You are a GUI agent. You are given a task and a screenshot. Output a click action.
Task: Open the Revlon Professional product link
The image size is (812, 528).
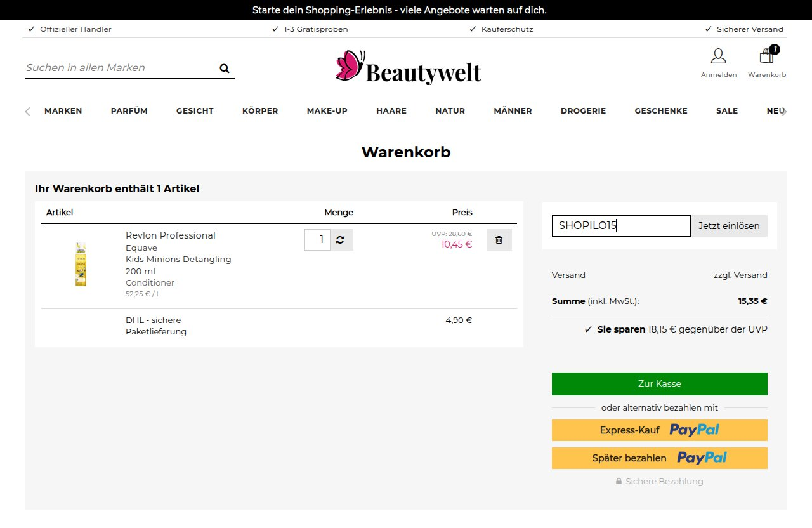point(171,235)
